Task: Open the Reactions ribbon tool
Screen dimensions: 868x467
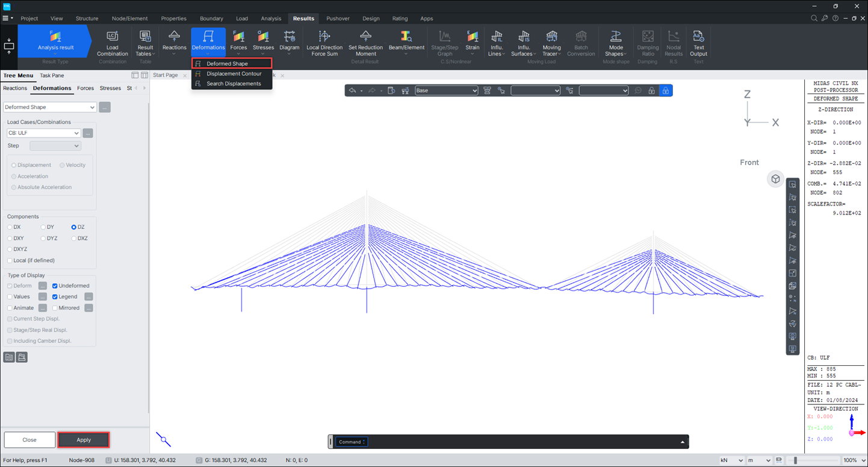Action: [174, 43]
